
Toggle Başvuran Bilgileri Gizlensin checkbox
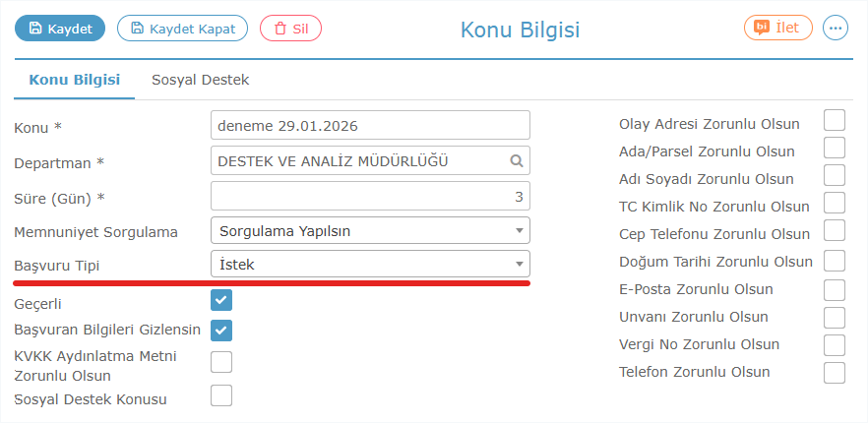(x=221, y=330)
